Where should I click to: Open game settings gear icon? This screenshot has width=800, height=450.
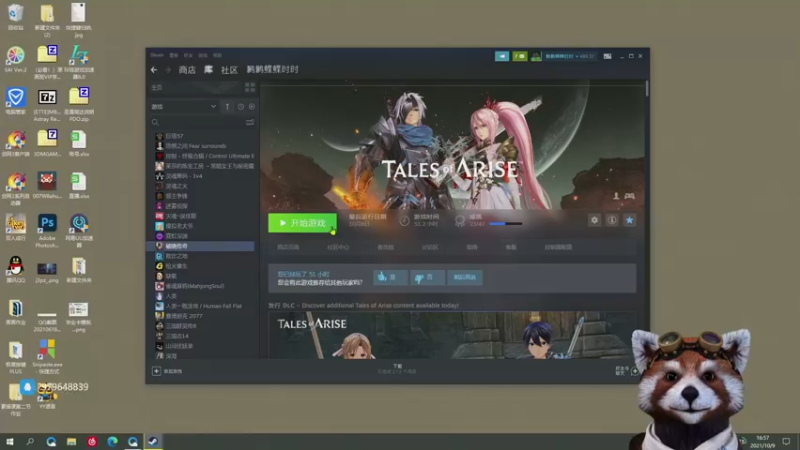point(594,220)
